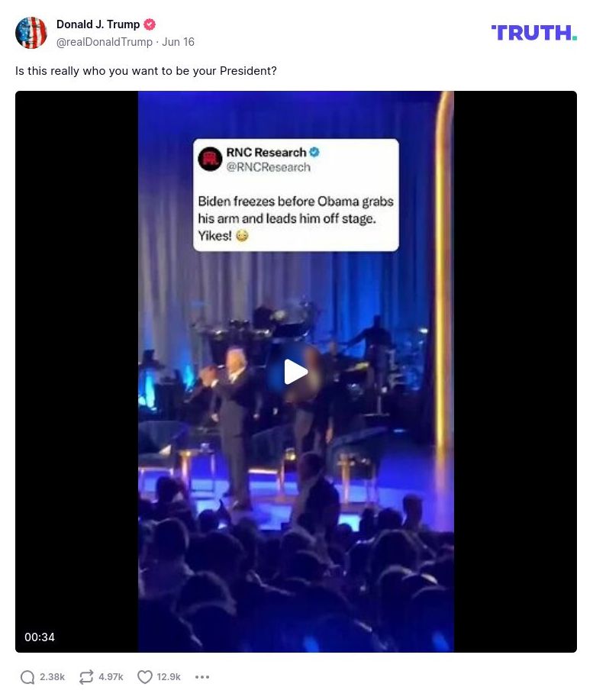Screen dimensions: 593x700
Task: Play the video in the post
Action: pyautogui.click(x=296, y=372)
